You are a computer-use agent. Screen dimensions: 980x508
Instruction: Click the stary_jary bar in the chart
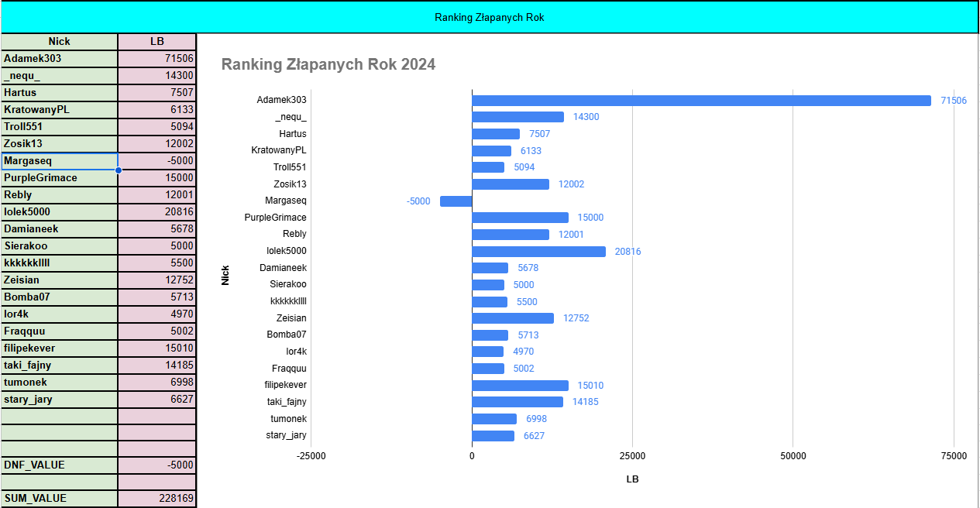[493, 436]
